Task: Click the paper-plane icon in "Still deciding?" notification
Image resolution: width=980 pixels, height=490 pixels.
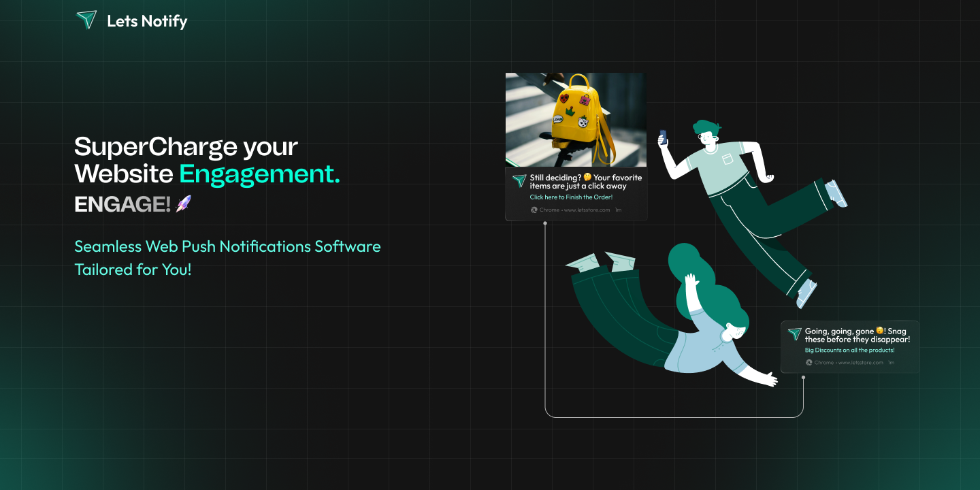Action: pos(519,180)
